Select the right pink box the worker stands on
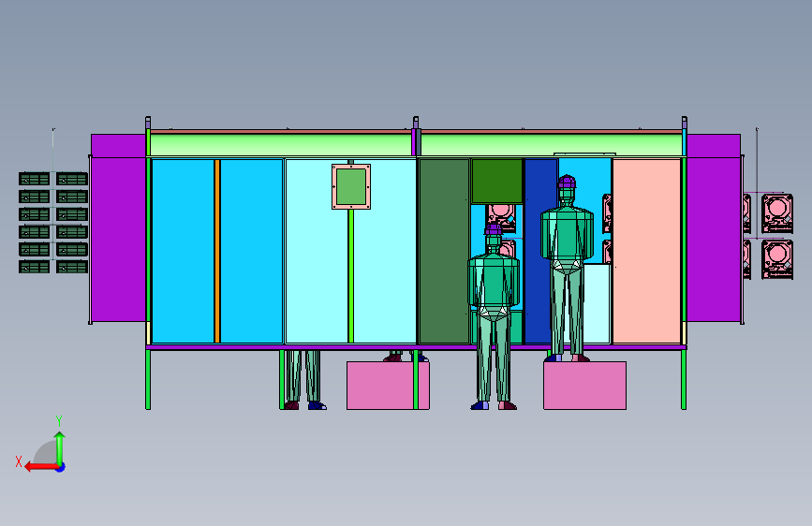 (x=584, y=386)
